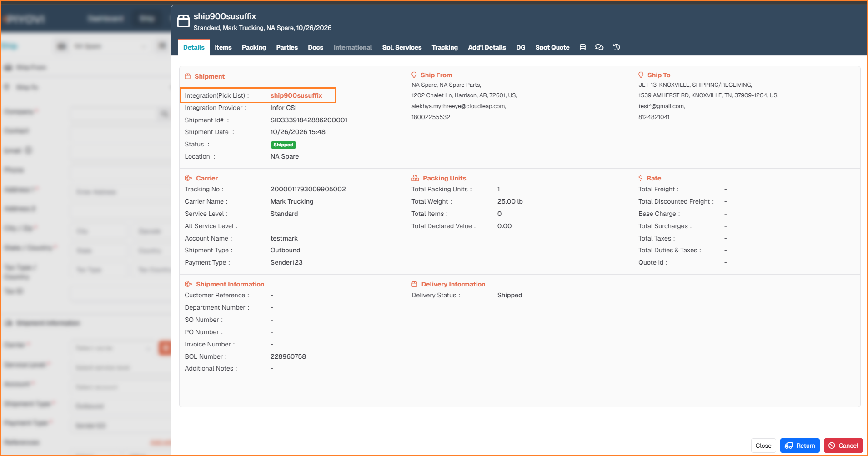The height and width of the screenshot is (456, 868).
Task: Switch to the DG tab
Action: point(521,47)
